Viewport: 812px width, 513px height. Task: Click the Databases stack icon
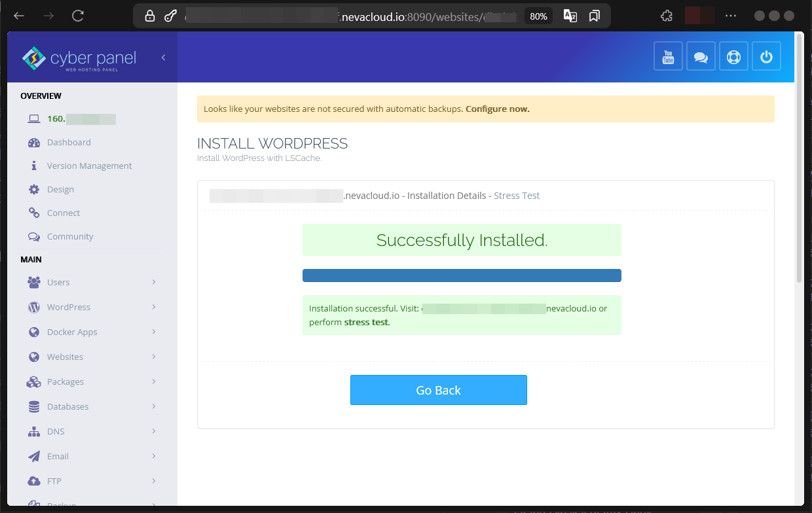pos(34,406)
